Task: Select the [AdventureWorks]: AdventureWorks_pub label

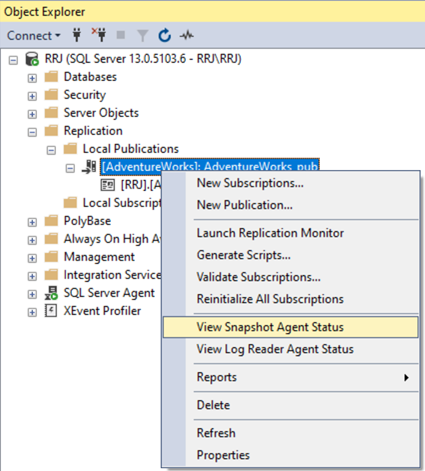Action: 210,166
